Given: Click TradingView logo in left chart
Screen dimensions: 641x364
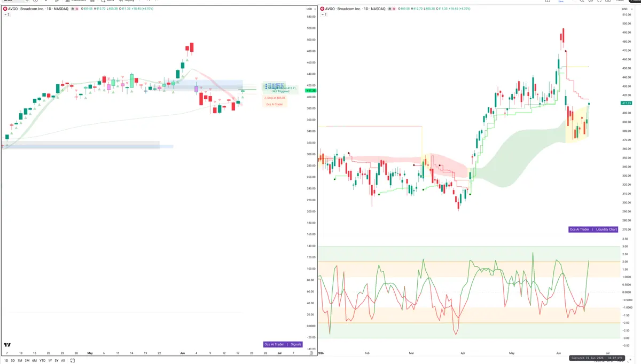Looking at the screenshot, I should (x=7, y=345).
